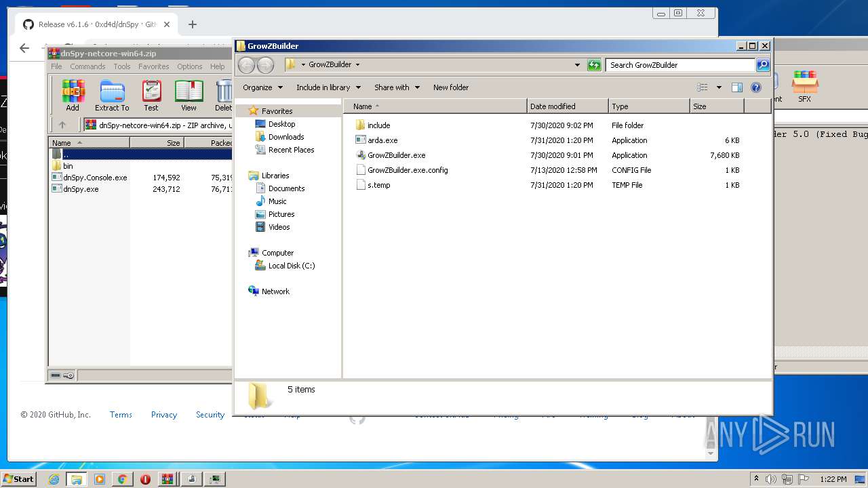The image size is (868, 488).
Task: Open WinRAR File menu
Action: 56,66
